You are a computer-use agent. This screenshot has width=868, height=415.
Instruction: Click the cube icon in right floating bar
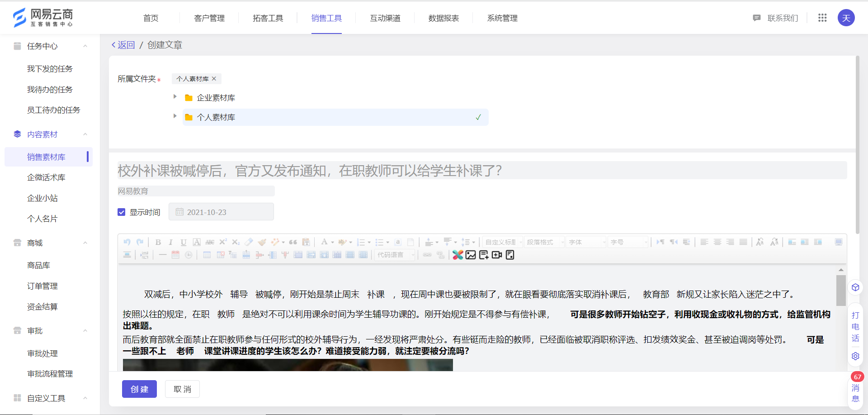[x=855, y=287]
